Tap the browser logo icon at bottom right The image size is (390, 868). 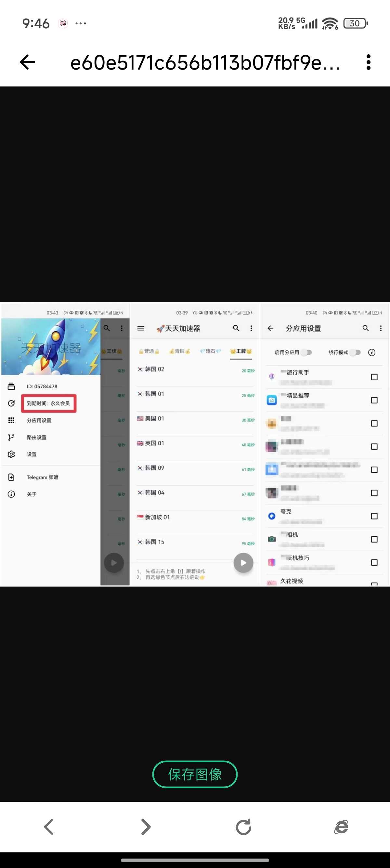[x=341, y=827]
